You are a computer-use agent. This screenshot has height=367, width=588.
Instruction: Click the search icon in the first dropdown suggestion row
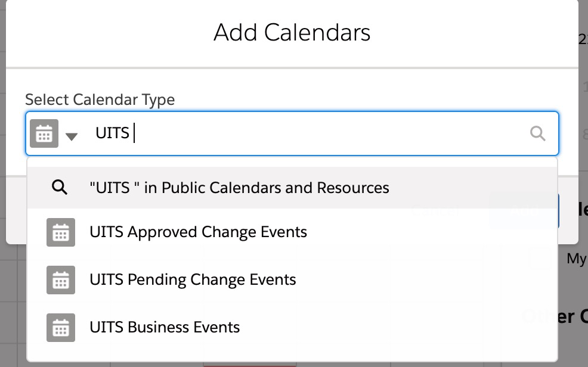point(60,187)
